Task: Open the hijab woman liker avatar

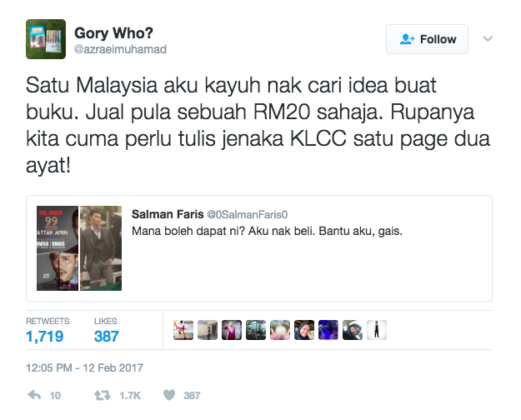Action: click(x=304, y=330)
